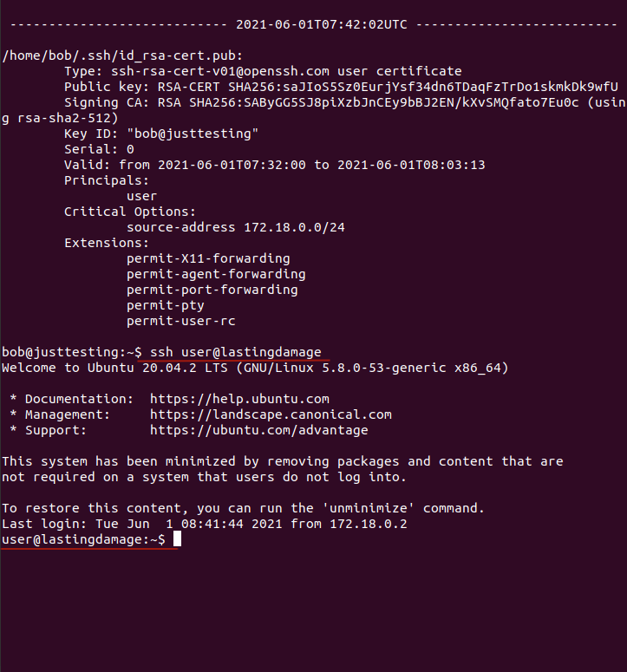The height and width of the screenshot is (672, 627).
Task: Click the timestamp 2021-06-01T07:42:02UTC header
Action: [322, 24]
